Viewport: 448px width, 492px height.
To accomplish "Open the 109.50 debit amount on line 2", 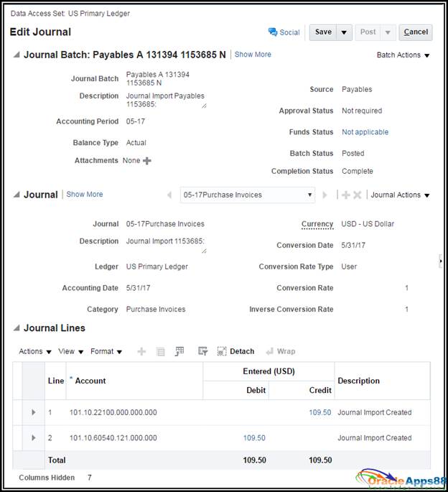I will click(254, 437).
